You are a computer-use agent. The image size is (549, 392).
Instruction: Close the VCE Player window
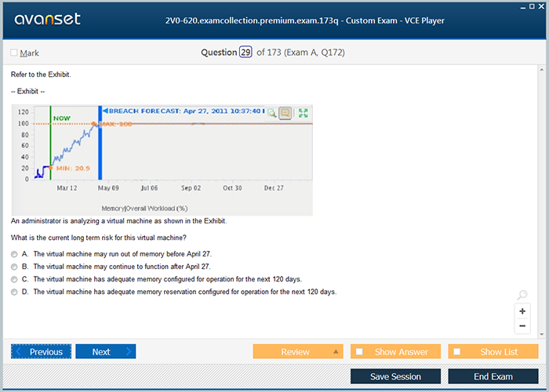pyautogui.click(x=541, y=5)
